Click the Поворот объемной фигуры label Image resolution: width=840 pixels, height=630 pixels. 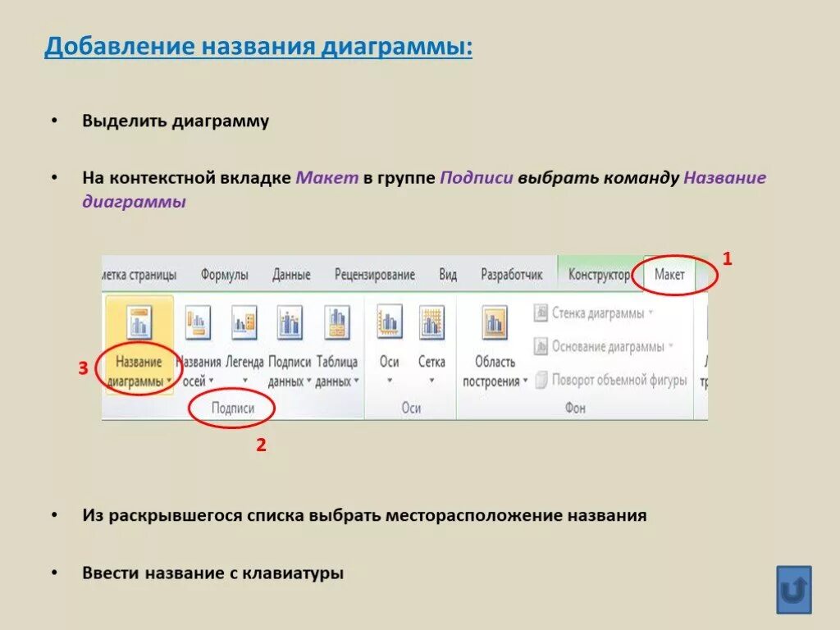coord(619,380)
